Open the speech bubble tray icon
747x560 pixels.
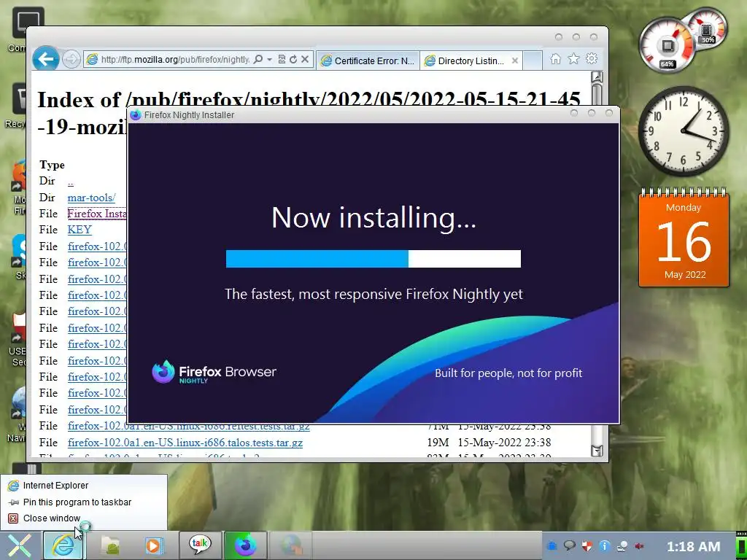pyautogui.click(x=569, y=545)
